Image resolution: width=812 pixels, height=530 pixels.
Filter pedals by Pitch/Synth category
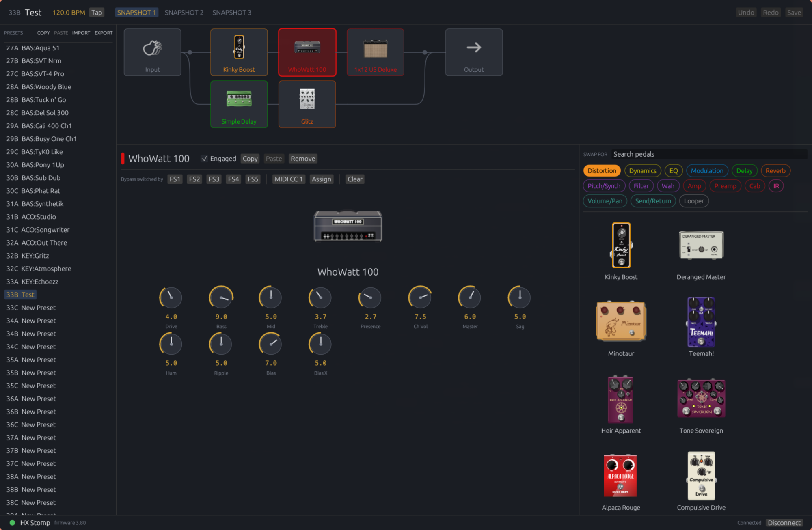click(604, 186)
